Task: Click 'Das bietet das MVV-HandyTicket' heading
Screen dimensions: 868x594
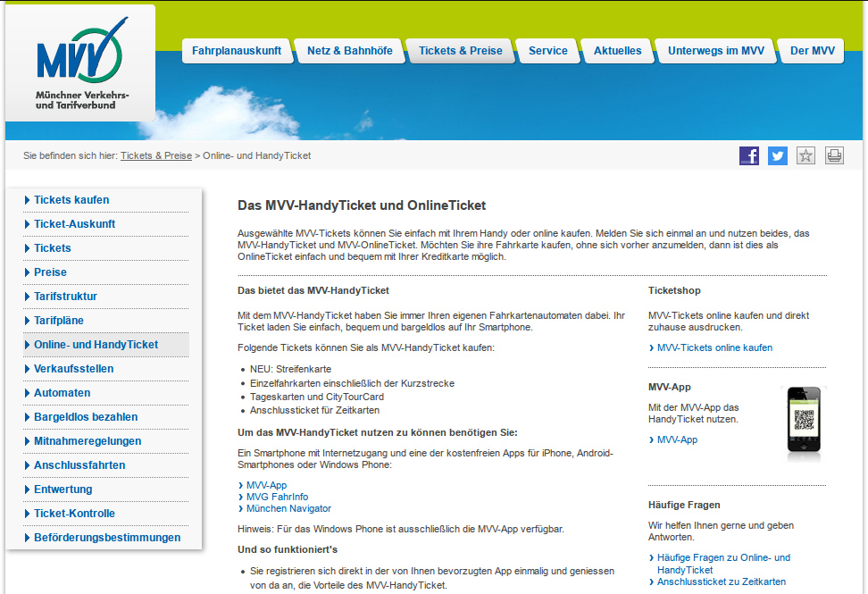Action: (313, 290)
